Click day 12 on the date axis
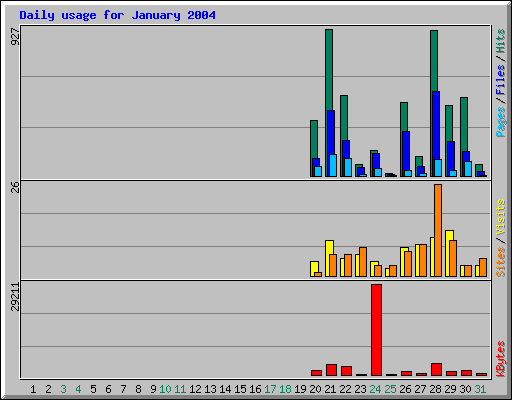 (195, 389)
